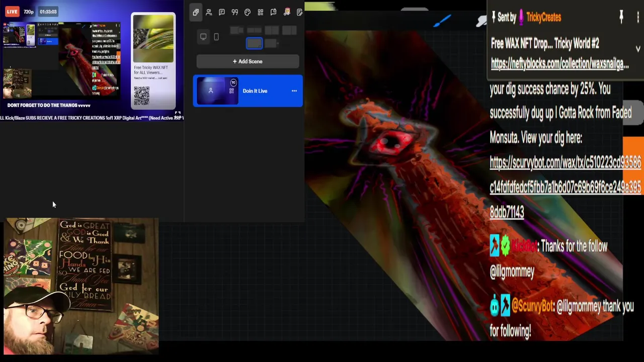Click TrickyCreates pink microphone badge
644x362 pixels.
pyautogui.click(x=521, y=17)
